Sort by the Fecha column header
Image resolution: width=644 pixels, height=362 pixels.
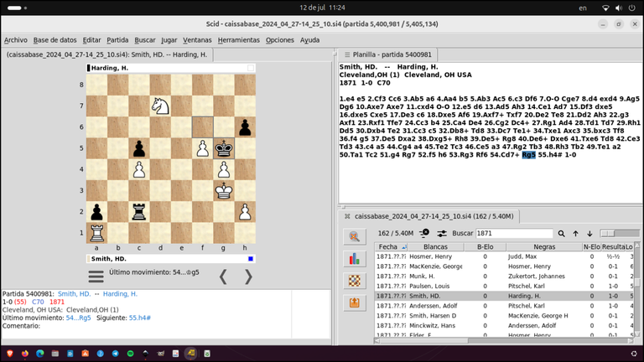point(391,246)
